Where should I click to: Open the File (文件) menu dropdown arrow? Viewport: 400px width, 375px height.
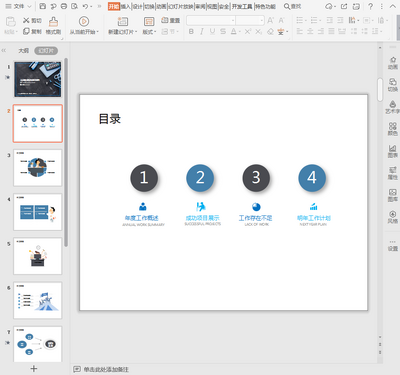point(29,6)
